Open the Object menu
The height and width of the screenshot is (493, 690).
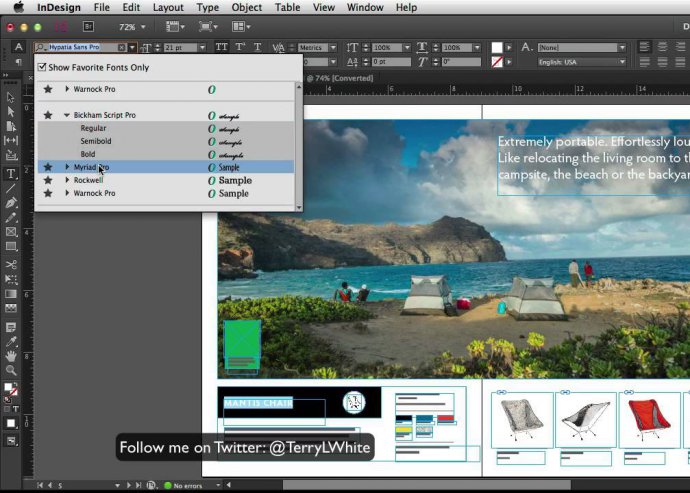247,7
